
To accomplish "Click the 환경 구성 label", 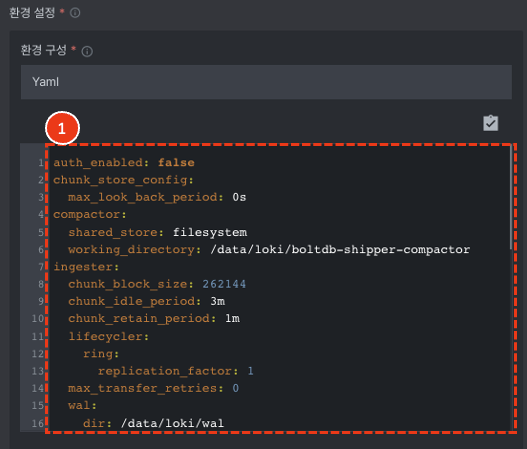I will coord(44,50).
